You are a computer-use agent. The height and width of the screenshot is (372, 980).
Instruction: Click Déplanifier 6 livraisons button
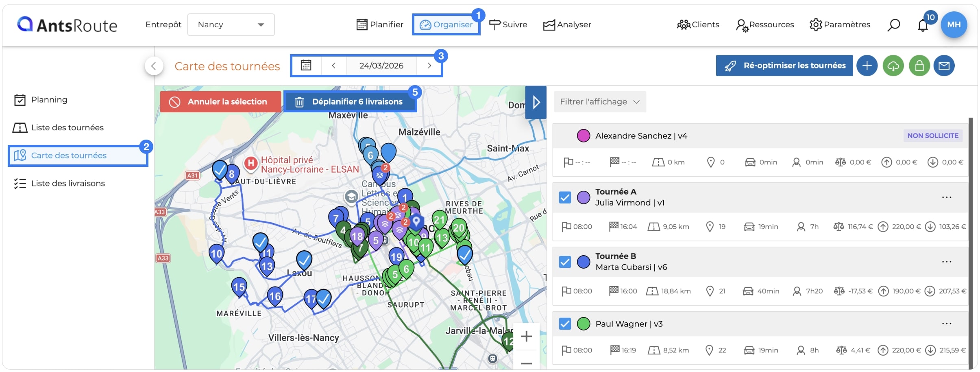click(x=350, y=102)
